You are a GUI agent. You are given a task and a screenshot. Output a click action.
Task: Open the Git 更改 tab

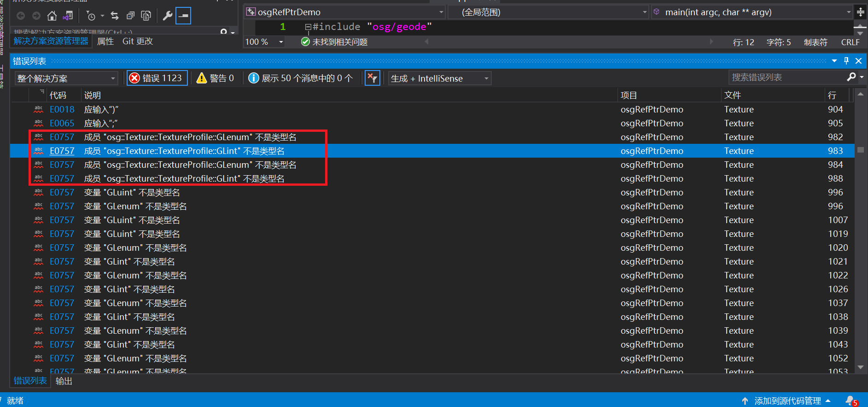(138, 41)
